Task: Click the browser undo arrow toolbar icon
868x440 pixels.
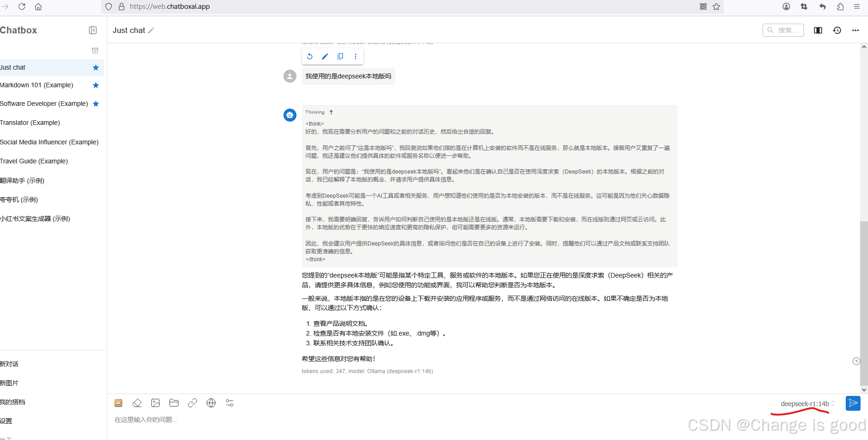Action: pyautogui.click(x=823, y=6)
